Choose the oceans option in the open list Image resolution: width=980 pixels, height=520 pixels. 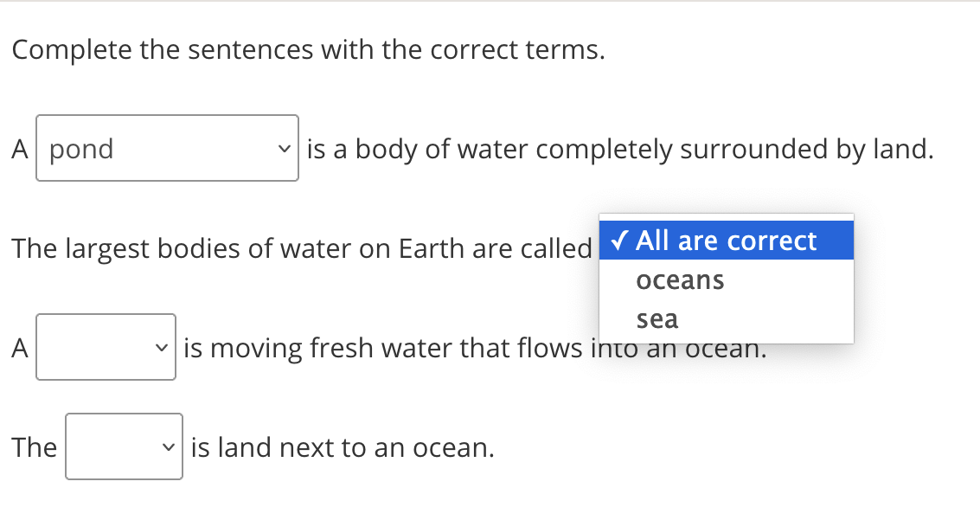click(680, 280)
